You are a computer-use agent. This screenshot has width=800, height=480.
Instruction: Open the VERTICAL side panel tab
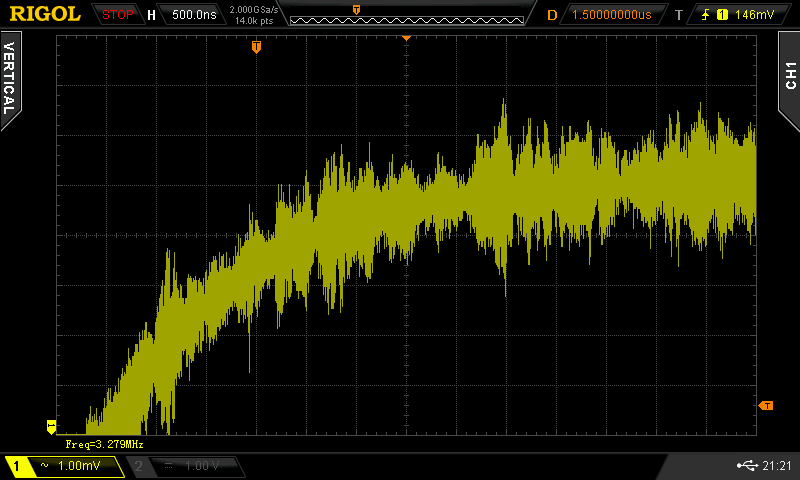click(10, 79)
